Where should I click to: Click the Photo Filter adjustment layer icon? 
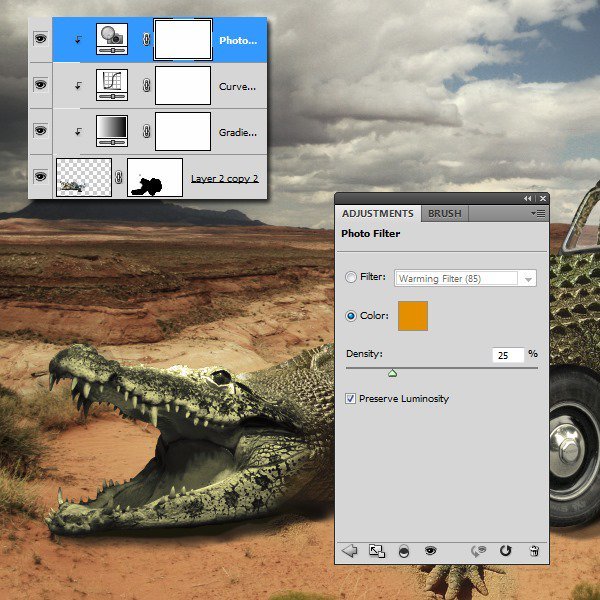tap(112, 39)
